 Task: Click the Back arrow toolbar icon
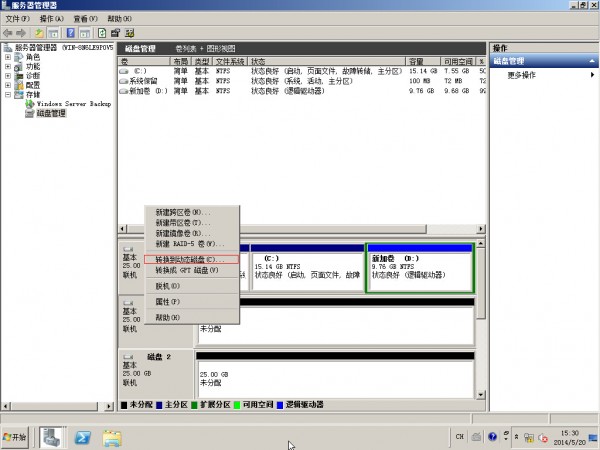pos(9,33)
